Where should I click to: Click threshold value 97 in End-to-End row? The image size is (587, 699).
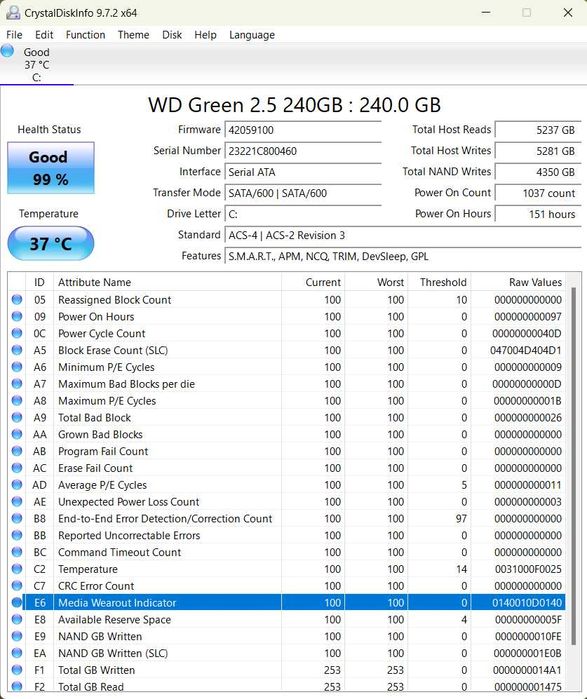(x=461, y=519)
